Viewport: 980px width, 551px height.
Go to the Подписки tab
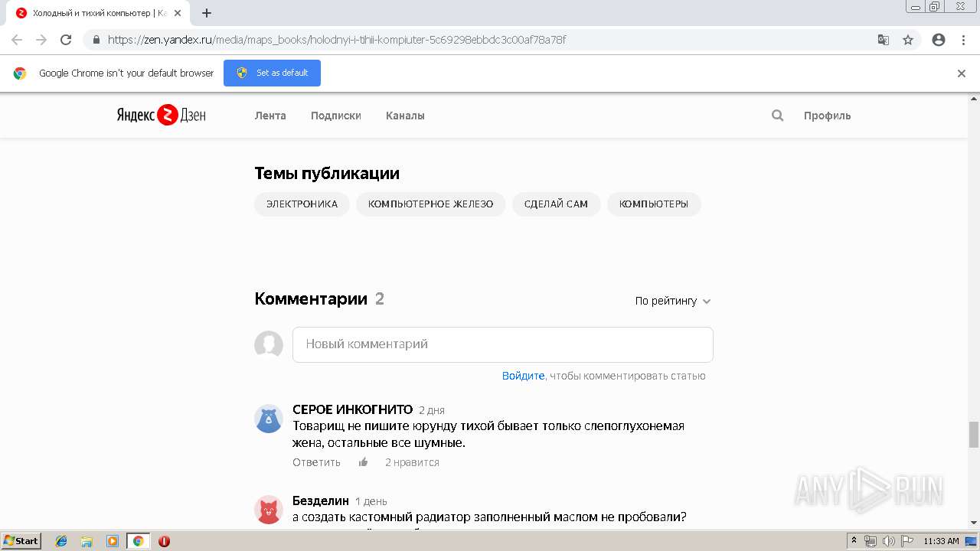335,116
